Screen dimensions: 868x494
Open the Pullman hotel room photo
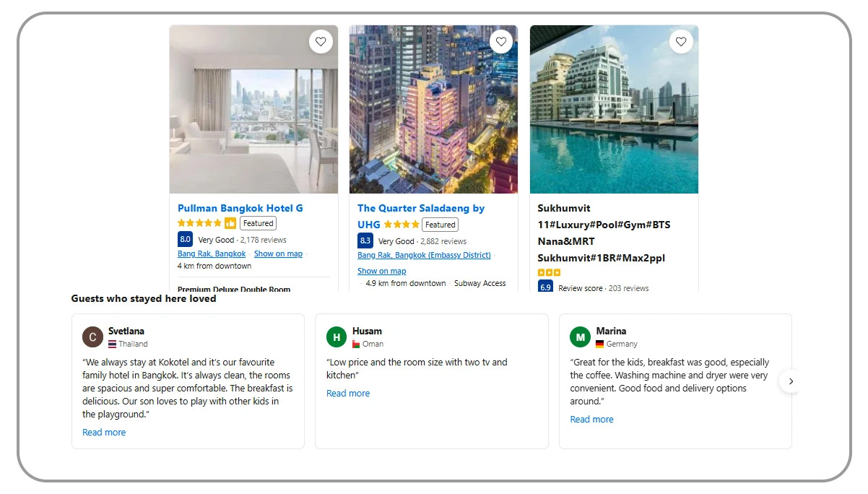pyautogui.click(x=253, y=110)
